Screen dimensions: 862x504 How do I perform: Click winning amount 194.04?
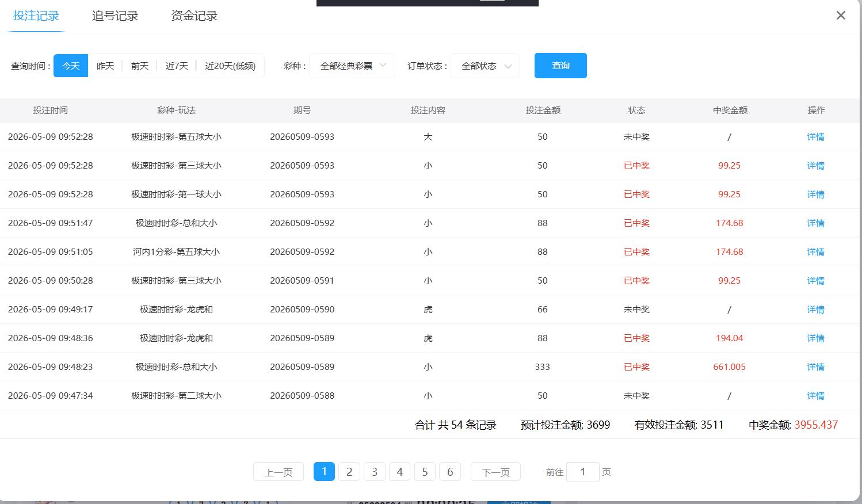click(729, 338)
